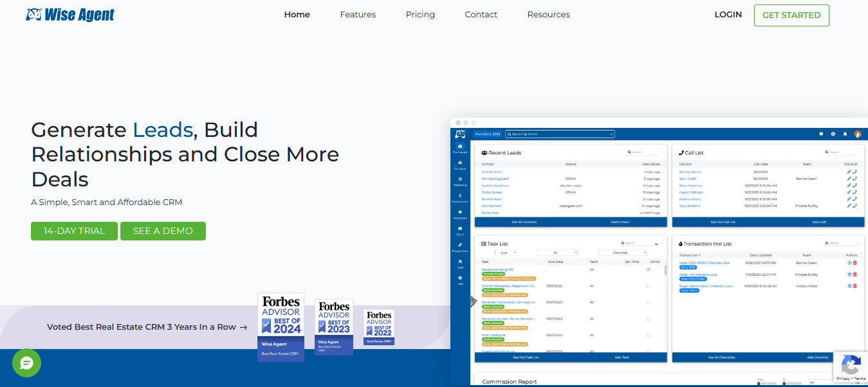Viewport: 868px width, 387px height.
Task: Open the settings gear in dashboard top bar
Action: (x=833, y=134)
